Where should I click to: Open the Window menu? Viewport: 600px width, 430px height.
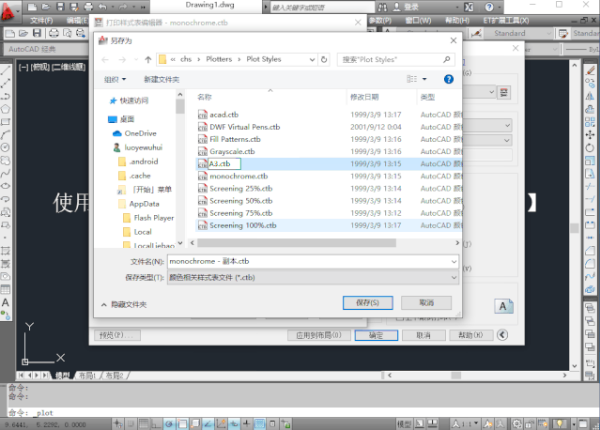coord(418,21)
